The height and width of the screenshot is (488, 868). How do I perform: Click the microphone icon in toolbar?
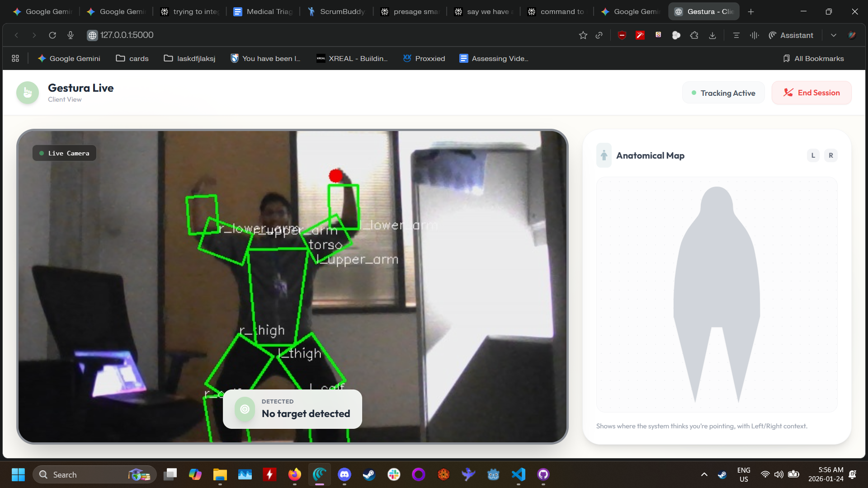click(71, 35)
